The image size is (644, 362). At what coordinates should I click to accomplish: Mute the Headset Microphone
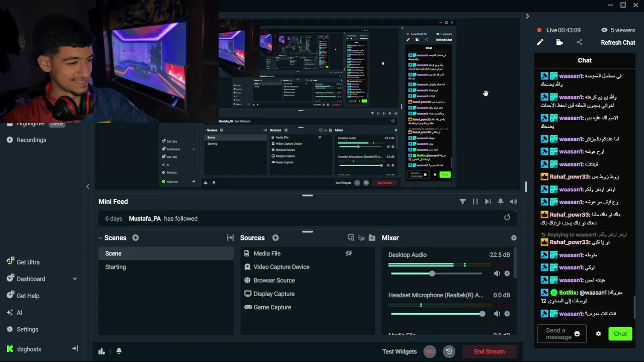pos(497,314)
